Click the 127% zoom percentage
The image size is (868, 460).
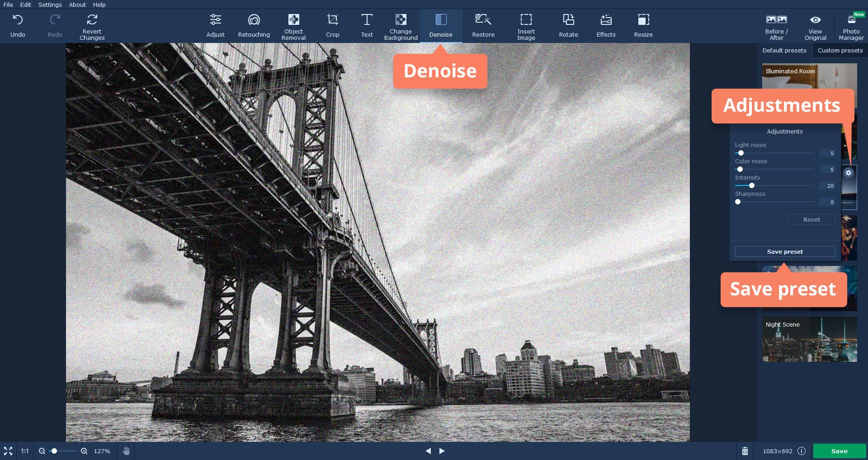[x=102, y=451]
